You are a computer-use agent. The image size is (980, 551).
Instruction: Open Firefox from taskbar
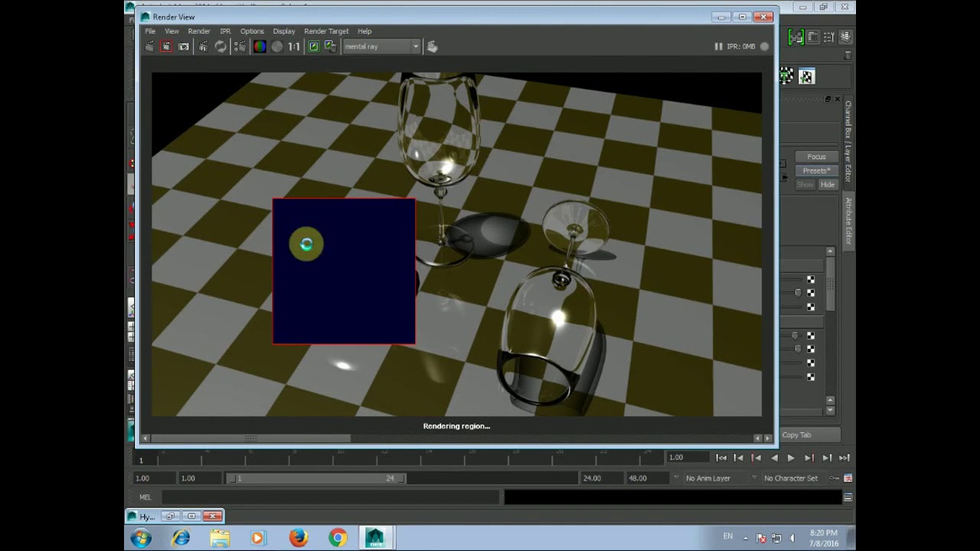299,538
